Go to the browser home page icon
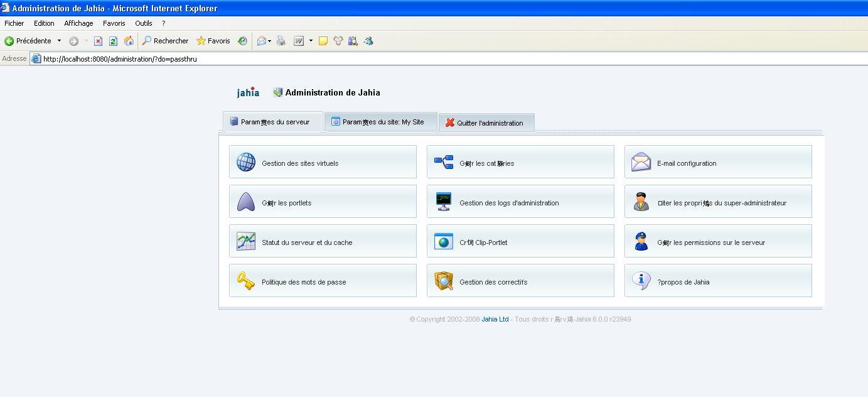868x397 pixels. [129, 41]
